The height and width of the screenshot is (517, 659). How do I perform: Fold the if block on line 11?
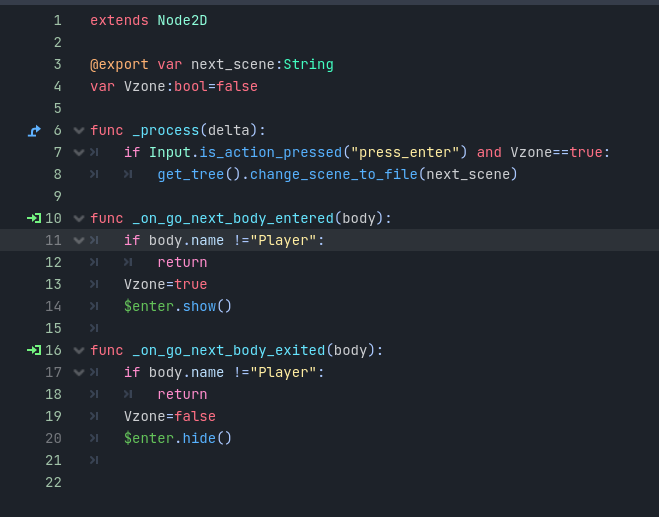79,240
